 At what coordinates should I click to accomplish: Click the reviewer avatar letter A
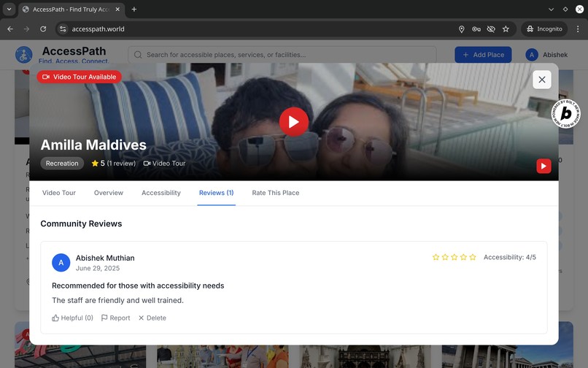tap(61, 262)
